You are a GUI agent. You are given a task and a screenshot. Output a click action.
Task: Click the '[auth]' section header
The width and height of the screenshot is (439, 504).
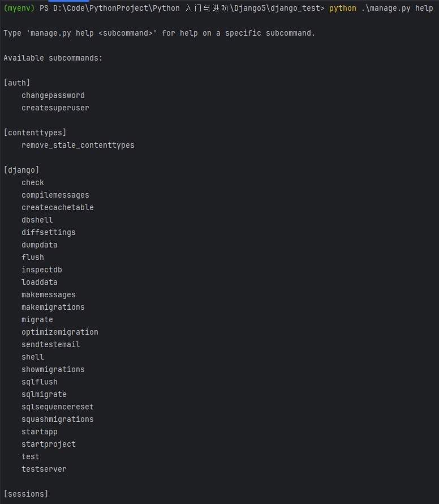click(x=17, y=83)
